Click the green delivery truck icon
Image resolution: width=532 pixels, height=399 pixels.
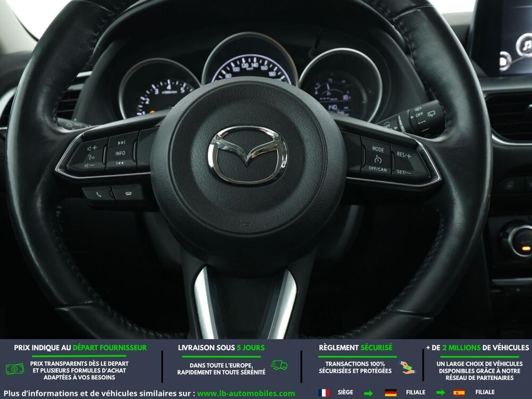click(279, 365)
